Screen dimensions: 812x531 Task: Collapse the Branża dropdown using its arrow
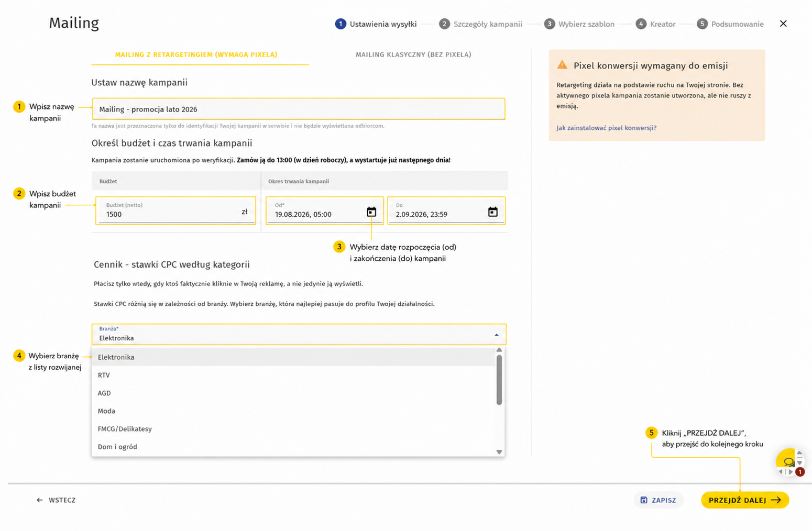tap(497, 335)
